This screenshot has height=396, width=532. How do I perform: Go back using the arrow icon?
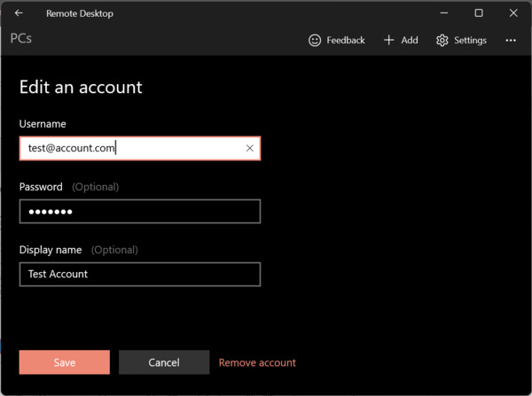[x=19, y=13]
